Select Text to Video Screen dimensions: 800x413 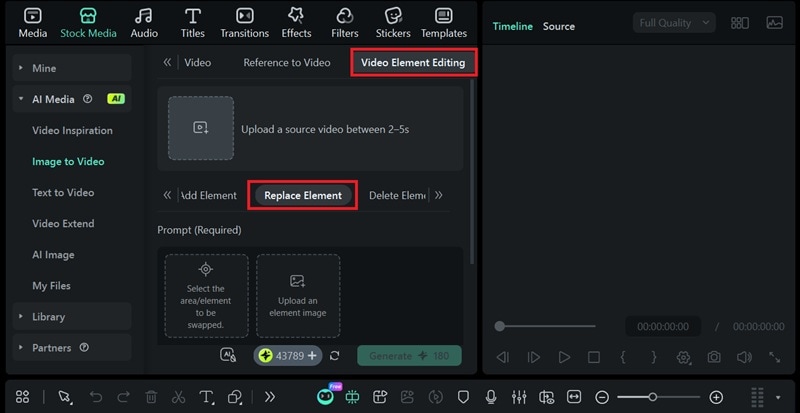pyautogui.click(x=63, y=192)
